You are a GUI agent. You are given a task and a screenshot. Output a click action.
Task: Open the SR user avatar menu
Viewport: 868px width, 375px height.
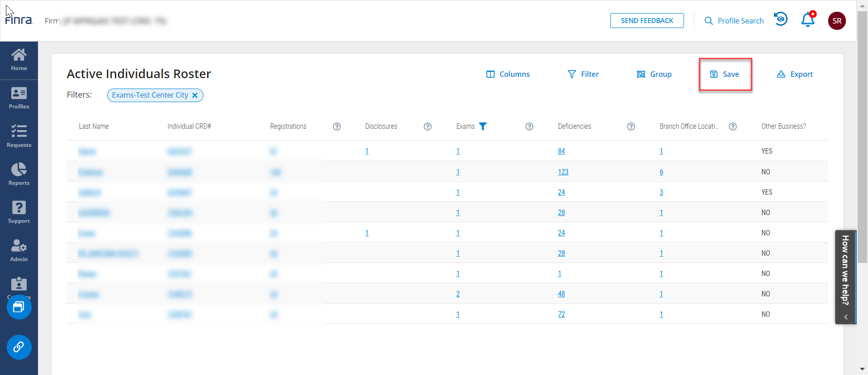tap(837, 21)
